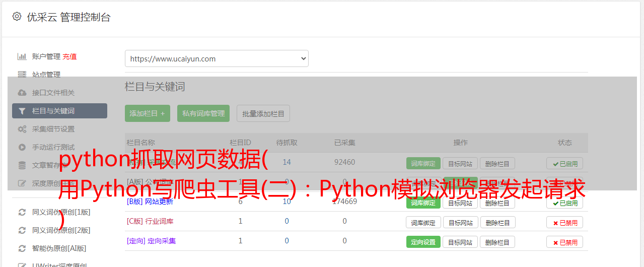Click 词库绑定 in the 92460 row
The width and height of the screenshot is (644, 267).
pos(423,163)
